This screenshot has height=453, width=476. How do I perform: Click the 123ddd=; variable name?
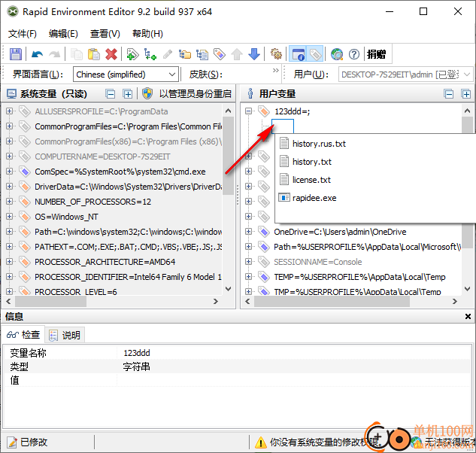pos(292,111)
